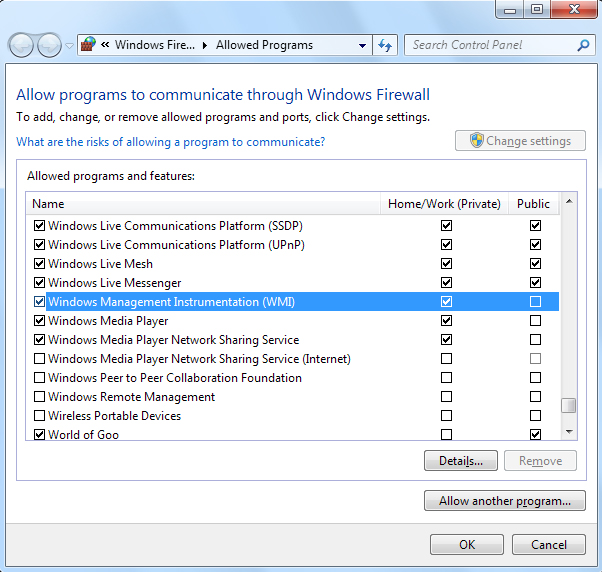Confirm with the OK button
This screenshot has height=572, width=602.
467,544
